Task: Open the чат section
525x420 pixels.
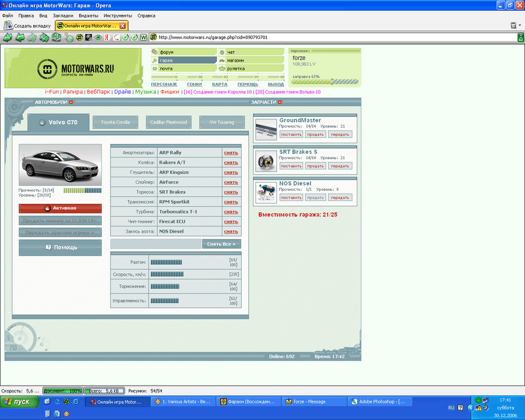Action: (x=251, y=52)
